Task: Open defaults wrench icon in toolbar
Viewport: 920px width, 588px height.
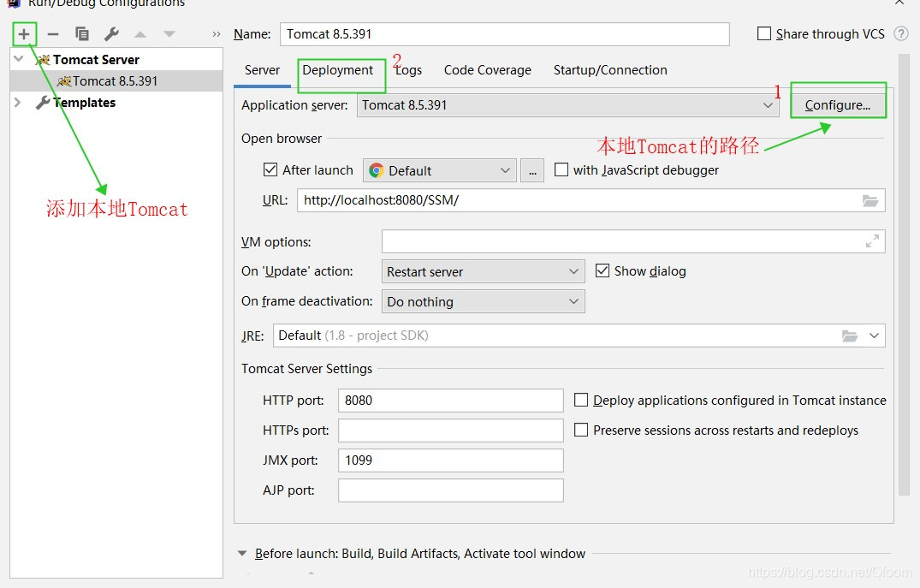Action: [x=111, y=34]
